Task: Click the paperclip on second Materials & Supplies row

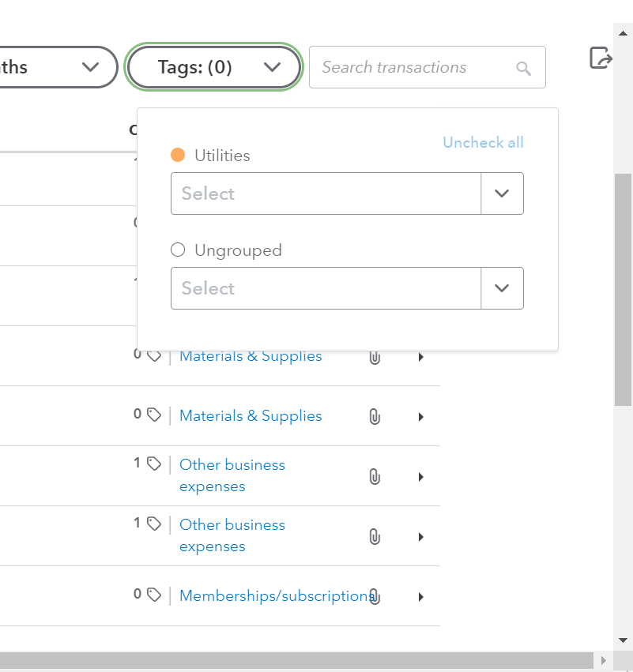Action: pos(374,416)
